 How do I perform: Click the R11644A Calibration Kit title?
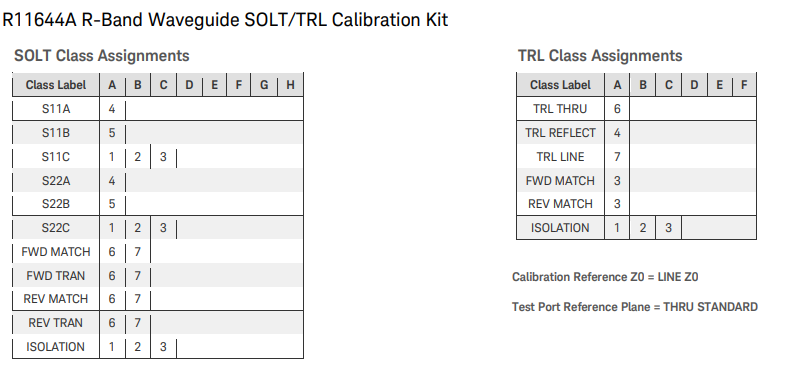[x=225, y=20]
